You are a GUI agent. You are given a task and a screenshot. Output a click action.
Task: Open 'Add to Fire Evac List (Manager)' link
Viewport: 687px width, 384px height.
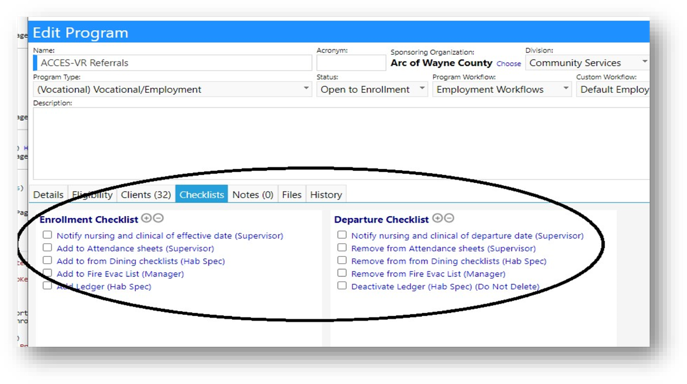click(x=120, y=274)
